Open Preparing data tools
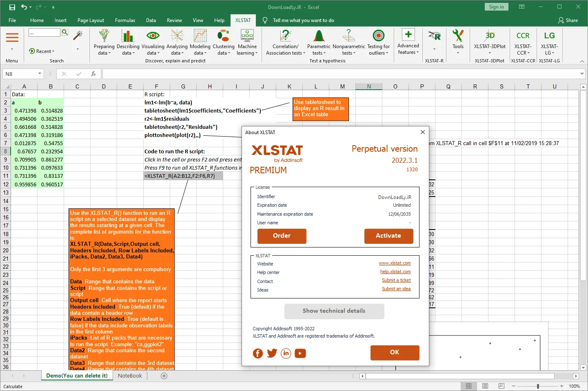Viewport: 588px width, 391px height. tap(104, 42)
